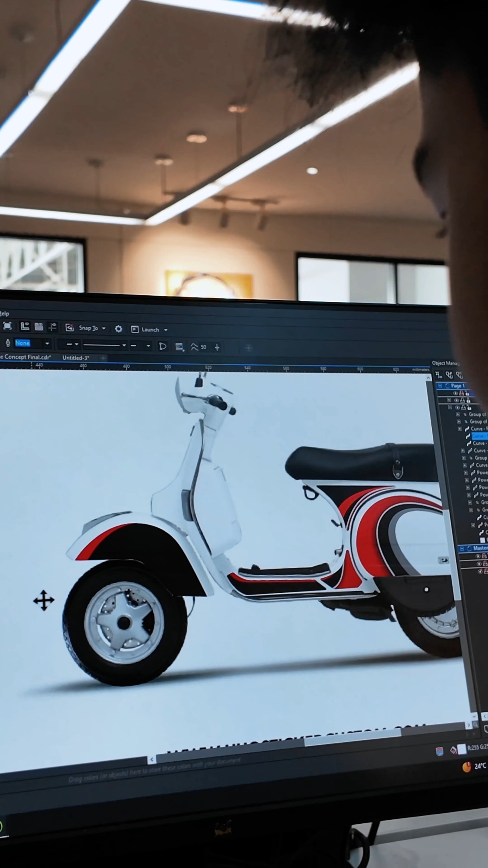Open the freehand smoothing slider button

tap(217, 347)
